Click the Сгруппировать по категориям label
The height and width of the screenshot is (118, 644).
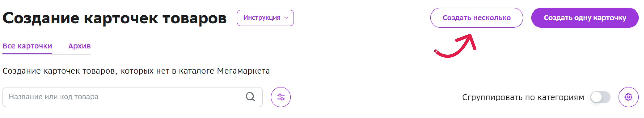[523, 97]
